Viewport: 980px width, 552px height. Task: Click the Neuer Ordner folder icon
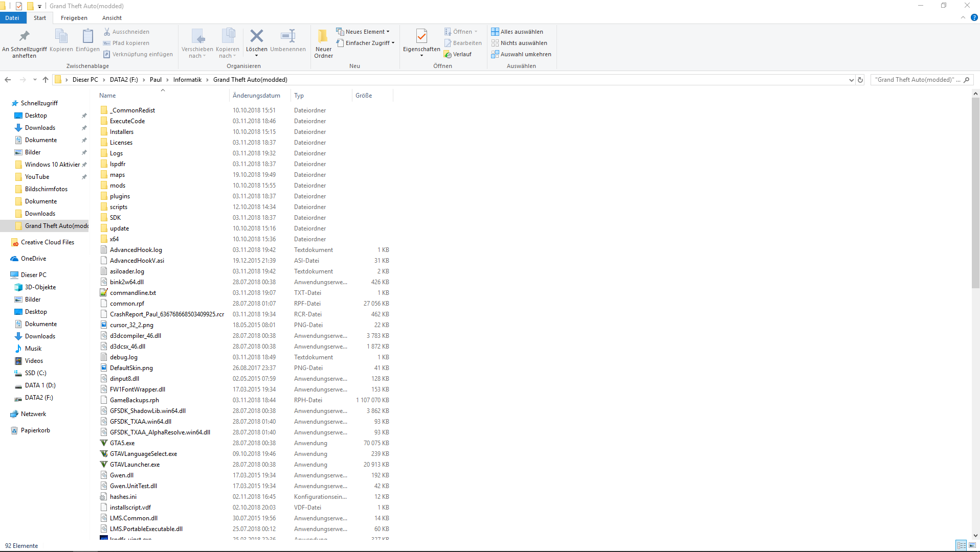323,36
